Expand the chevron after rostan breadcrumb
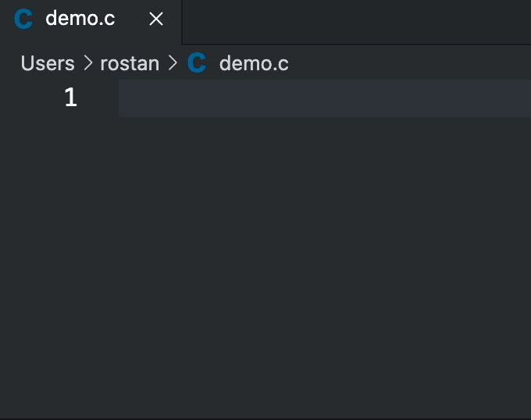531x420 pixels. [x=173, y=63]
